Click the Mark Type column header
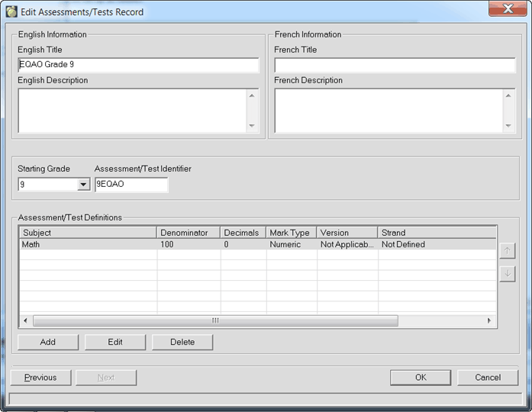Viewport: 532px width, 412px height. point(291,233)
